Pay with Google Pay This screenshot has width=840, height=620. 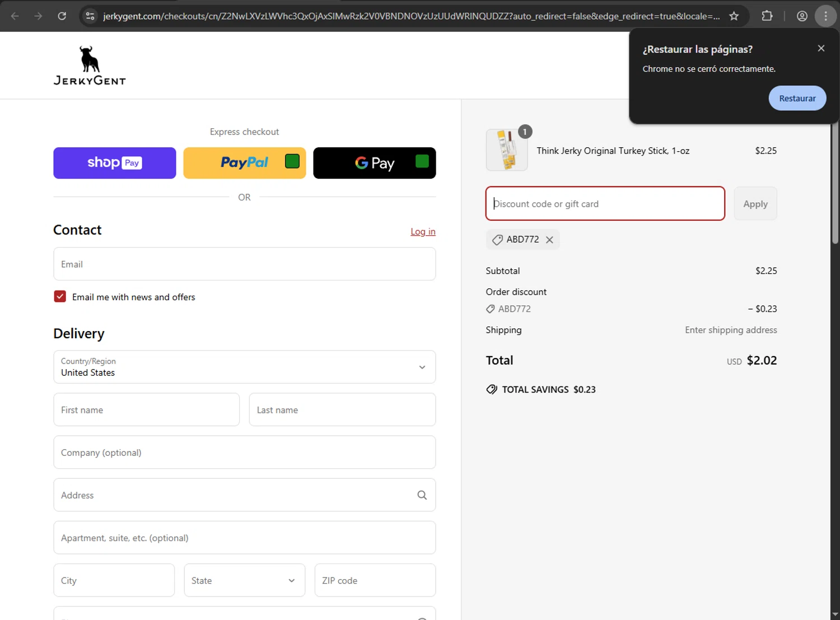[375, 163]
